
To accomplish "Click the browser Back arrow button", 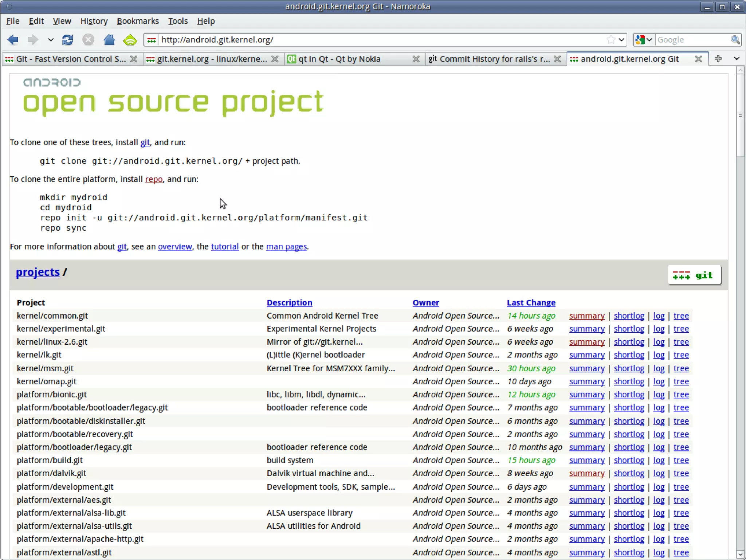I will coord(13,40).
